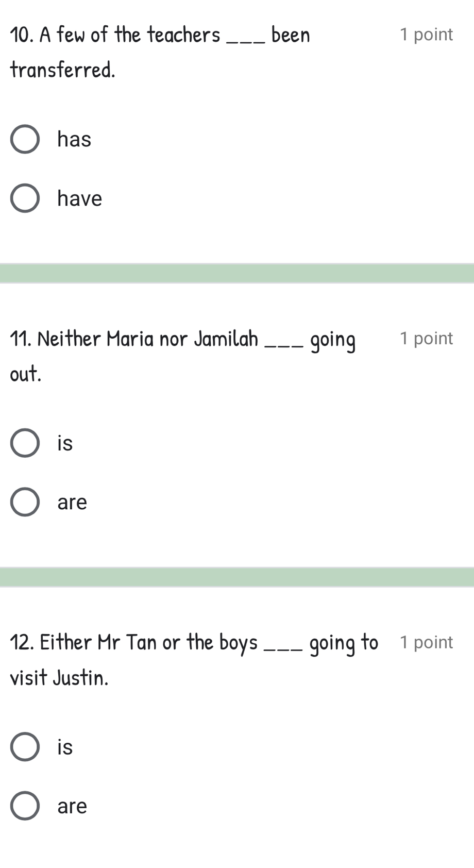The width and height of the screenshot is (474, 868).
Task: Select "has" for question 10
Action: [25, 139]
